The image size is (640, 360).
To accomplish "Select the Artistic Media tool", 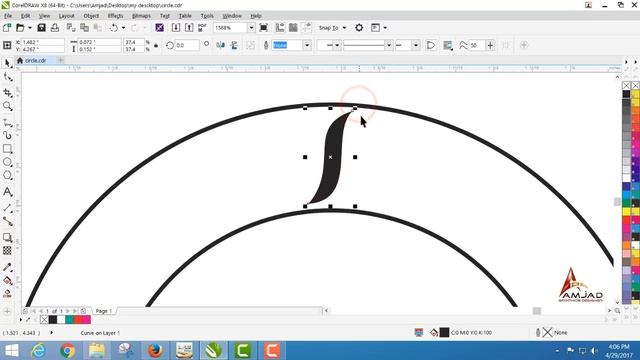I will tap(7, 135).
